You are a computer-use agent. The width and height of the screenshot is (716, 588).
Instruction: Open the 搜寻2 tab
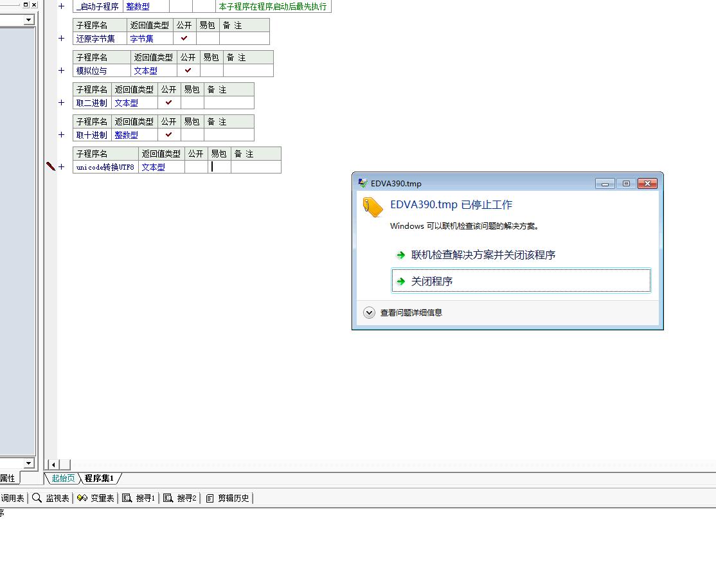[179, 498]
